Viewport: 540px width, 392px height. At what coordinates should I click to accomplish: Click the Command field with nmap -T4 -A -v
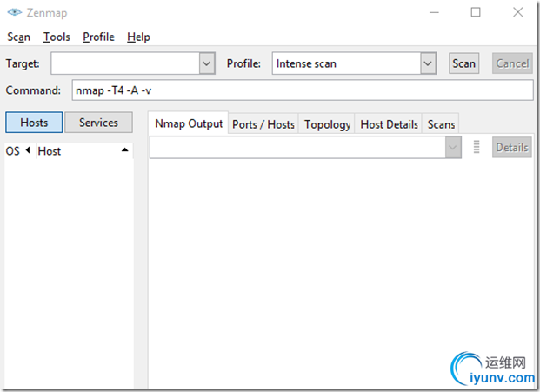[x=303, y=90]
